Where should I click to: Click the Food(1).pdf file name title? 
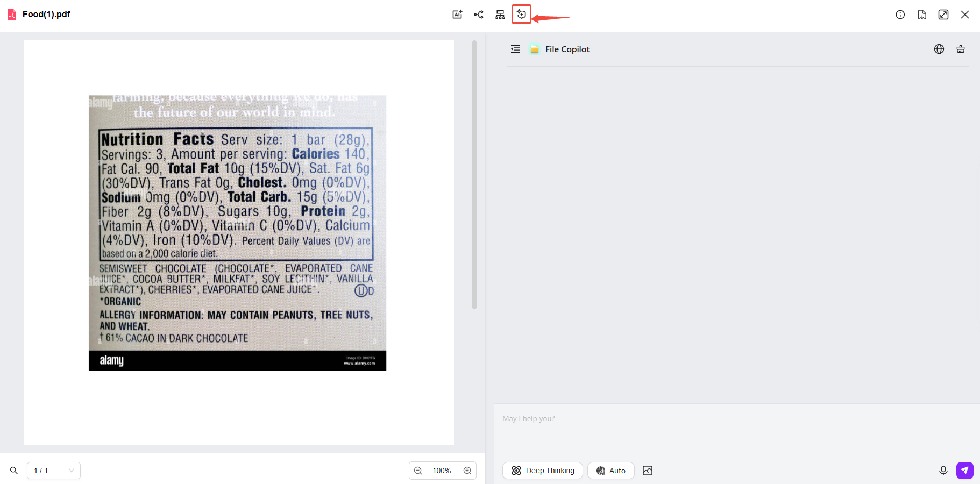46,15
